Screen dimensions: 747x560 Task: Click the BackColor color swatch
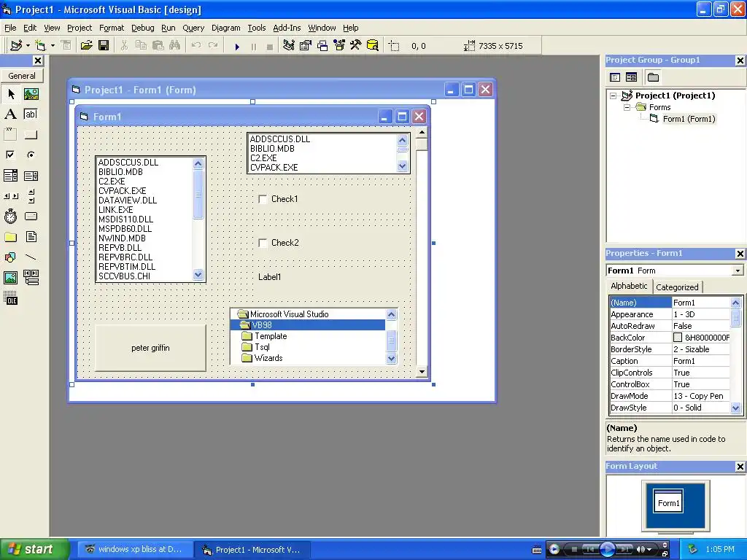coord(678,338)
